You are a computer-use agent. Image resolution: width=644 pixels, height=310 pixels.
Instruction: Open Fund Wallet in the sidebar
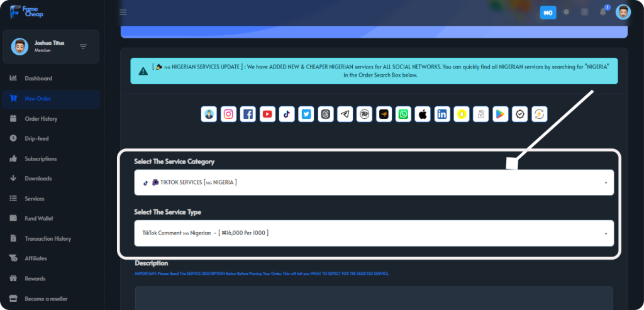coord(51,218)
